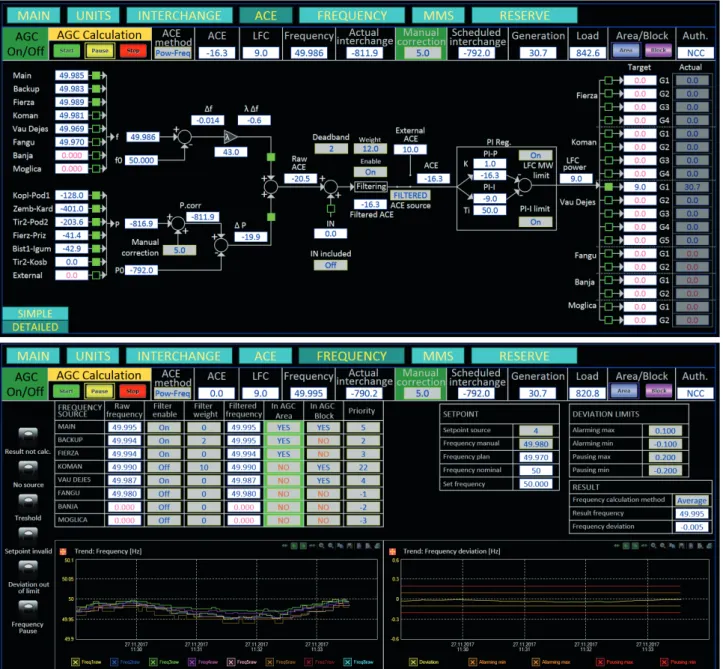This screenshot has width=723, height=669.
Task: Click the red Stop button on Frequency screen
Action: (133, 391)
